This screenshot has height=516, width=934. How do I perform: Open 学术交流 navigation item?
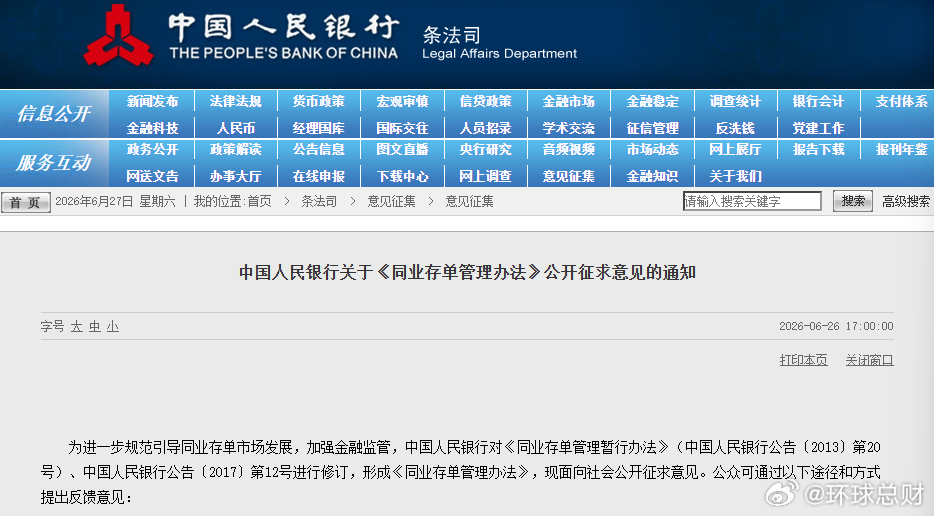[569, 128]
